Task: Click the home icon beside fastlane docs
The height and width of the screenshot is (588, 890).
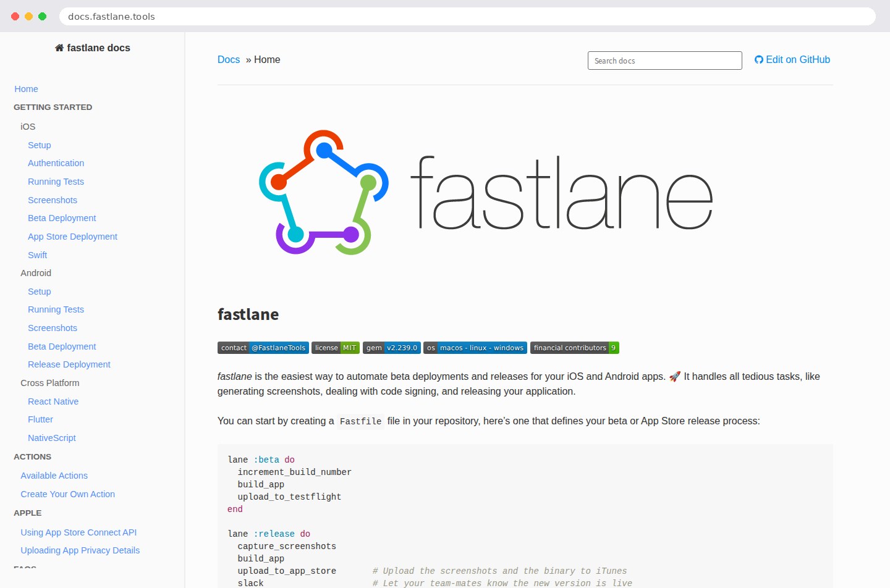Action: coord(59,48)
